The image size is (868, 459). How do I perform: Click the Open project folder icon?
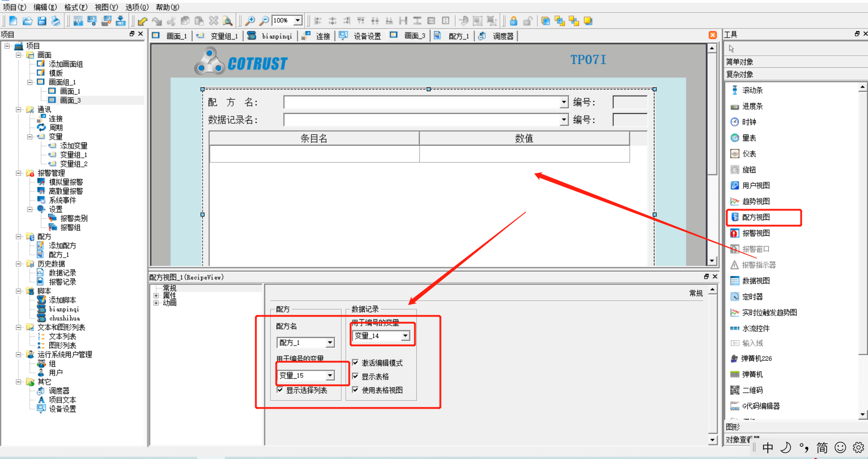coord(27,21)
